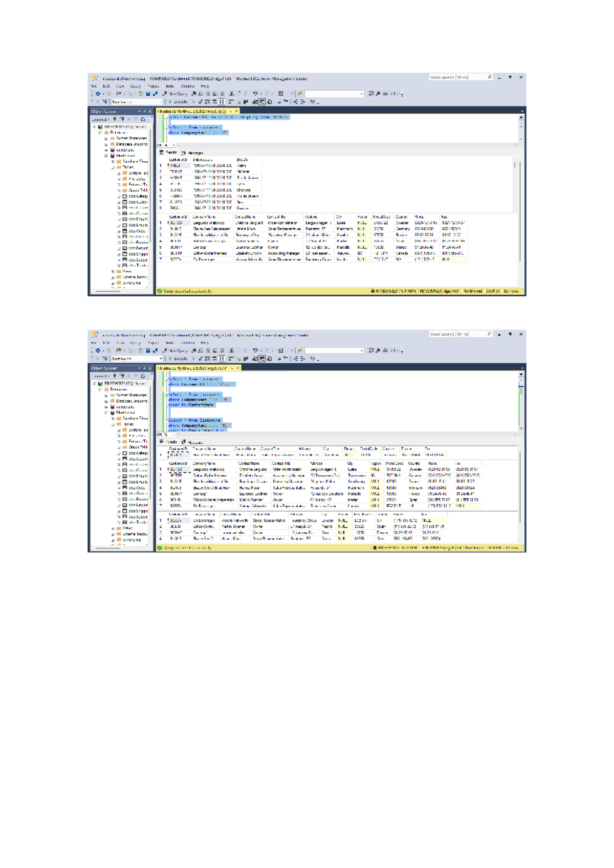Screen dimensions: 614x868
Task: Click Execute button in the upper SSMS window
Action: [179, 102]
